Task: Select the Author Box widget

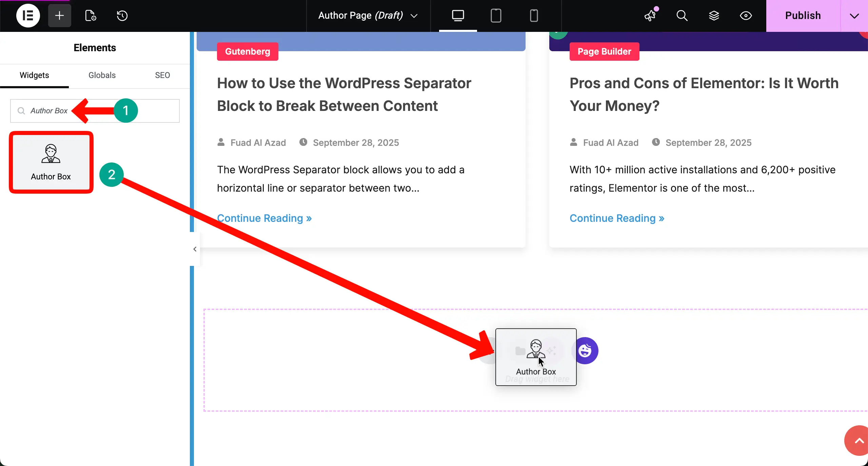Action: (51, 162)
